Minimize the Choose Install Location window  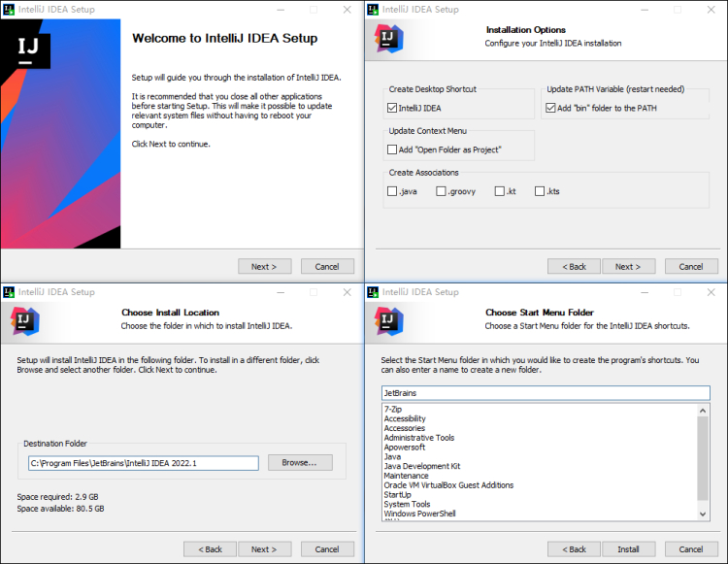coord(281,292)
